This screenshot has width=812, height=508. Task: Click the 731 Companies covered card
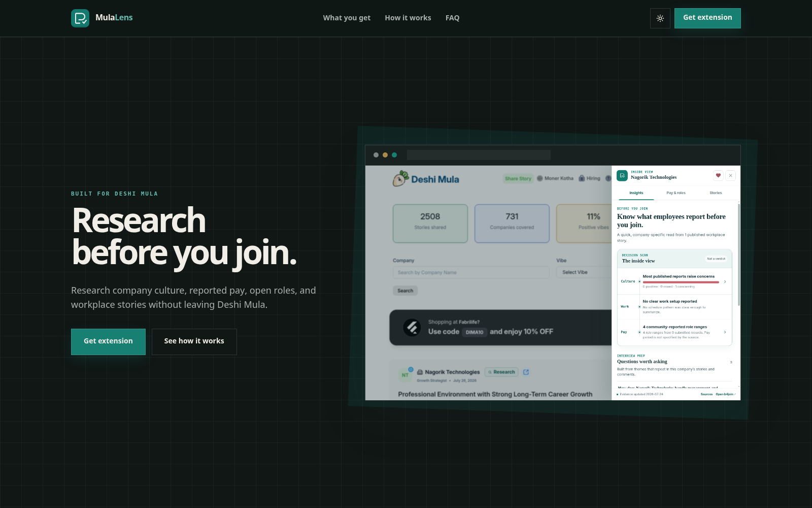[512, 224]
